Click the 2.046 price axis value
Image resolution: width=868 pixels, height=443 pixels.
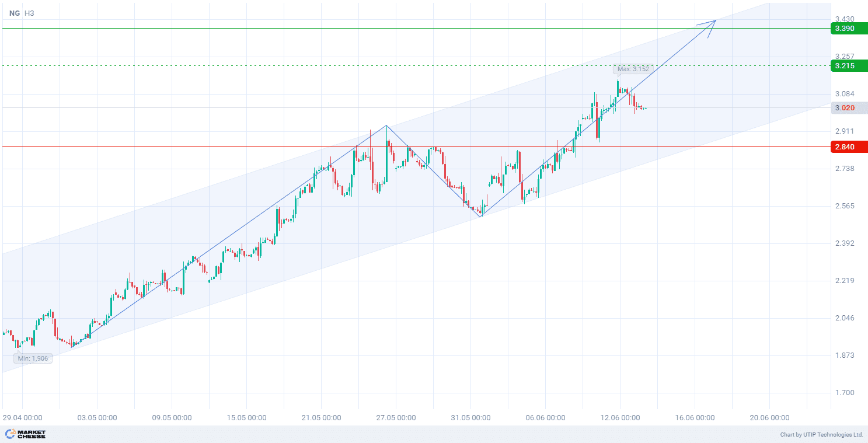[x=845, y=318]
